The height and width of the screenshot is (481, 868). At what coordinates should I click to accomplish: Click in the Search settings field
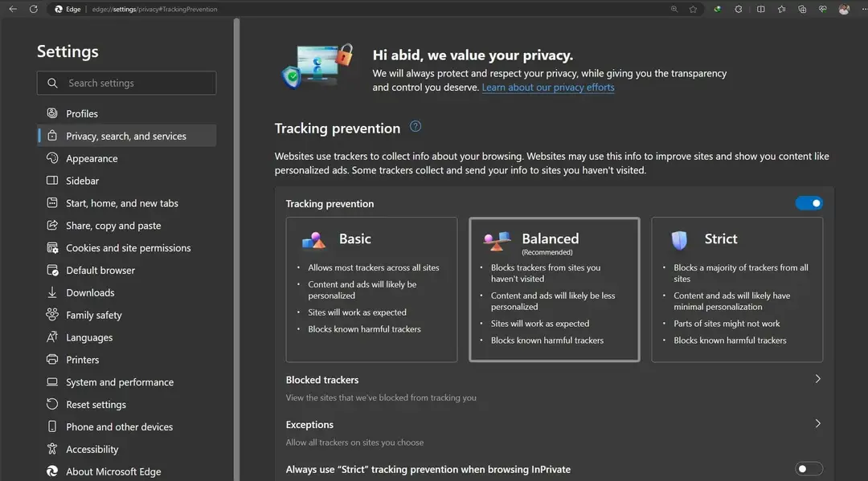pos(127,83)
